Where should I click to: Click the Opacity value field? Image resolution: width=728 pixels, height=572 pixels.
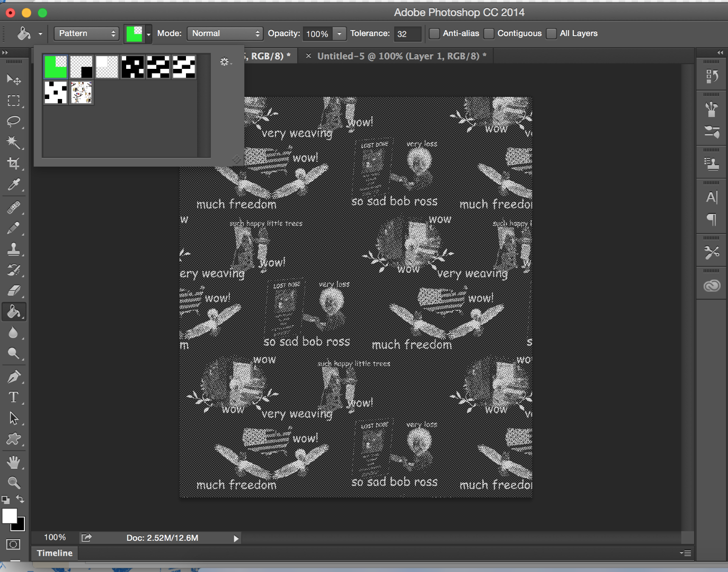point(318,34)
